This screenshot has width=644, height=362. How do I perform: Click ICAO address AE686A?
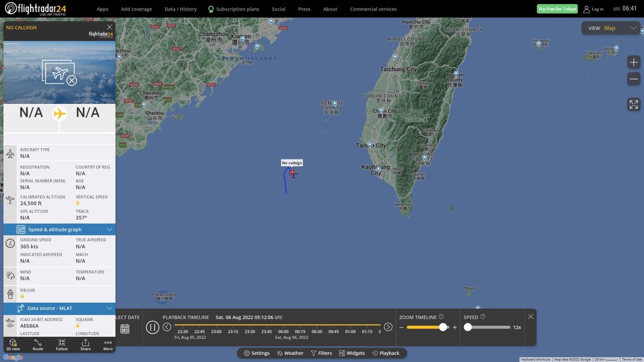(x=29, y=326)
